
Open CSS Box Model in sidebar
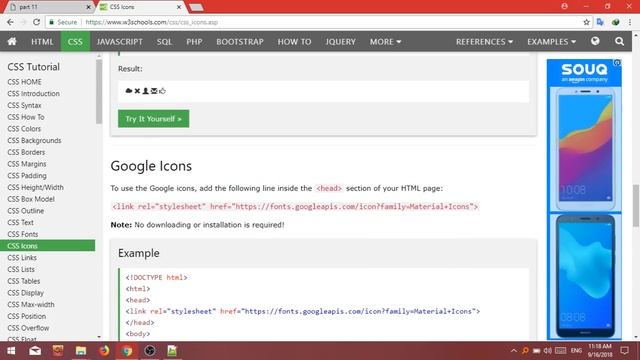31,199
